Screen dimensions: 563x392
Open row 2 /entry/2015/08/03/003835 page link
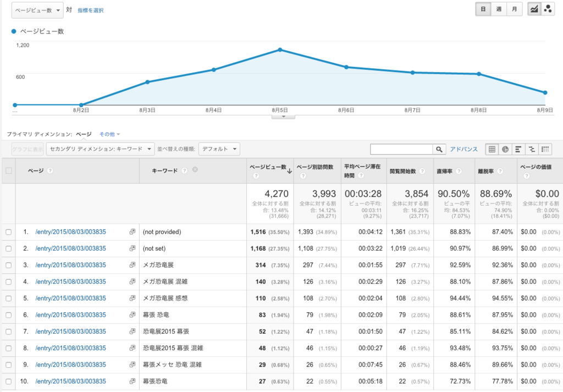(71, 249)
